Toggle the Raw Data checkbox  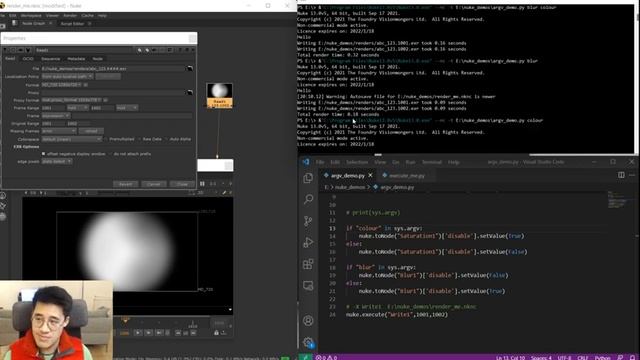click(x=140, y=139)
